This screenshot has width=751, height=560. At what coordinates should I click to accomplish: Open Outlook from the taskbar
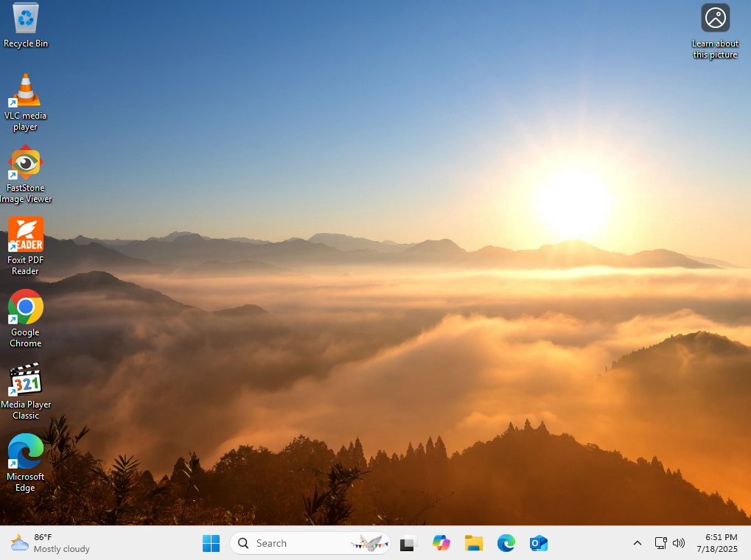click(539, 543)
